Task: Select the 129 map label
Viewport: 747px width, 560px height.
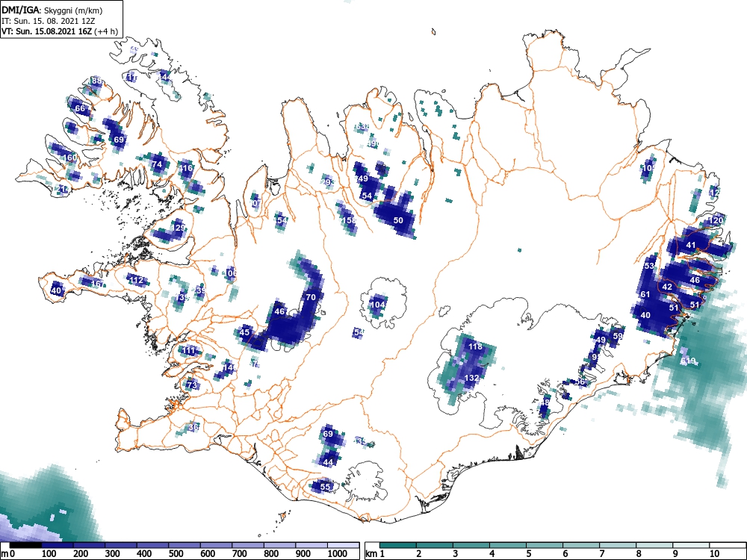Action: pos(179,228)
